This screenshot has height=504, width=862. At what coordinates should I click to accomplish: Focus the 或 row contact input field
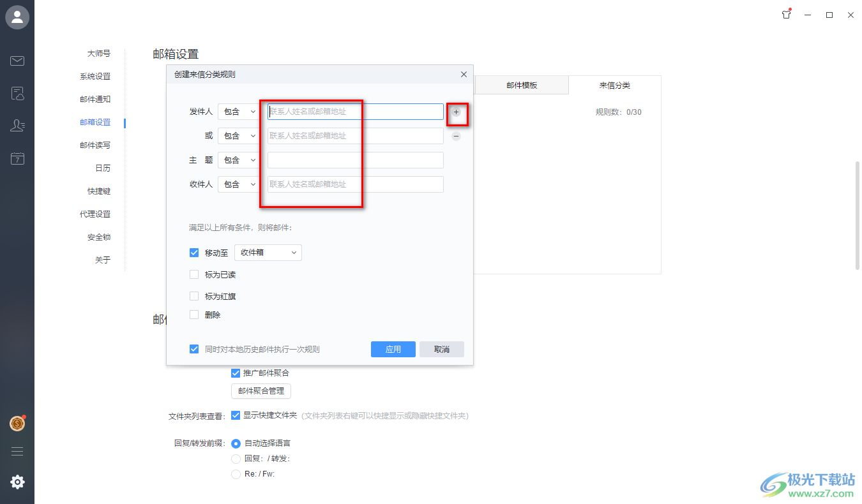[356, 136]
